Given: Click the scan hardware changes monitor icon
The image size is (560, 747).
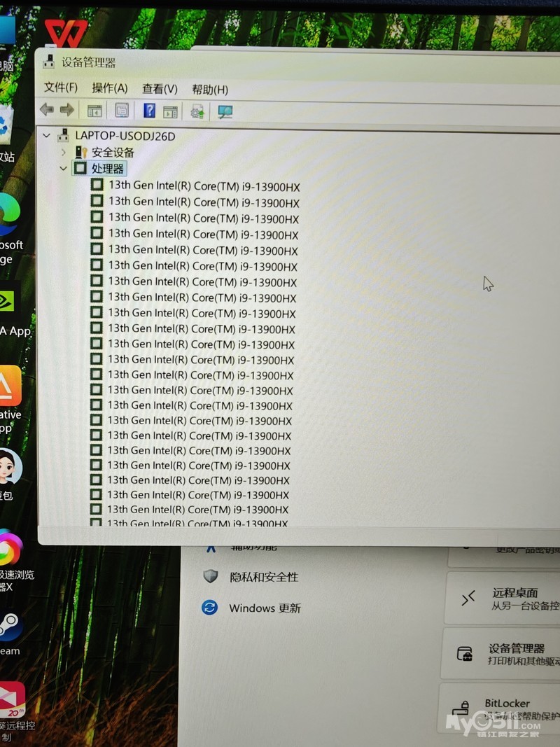Looking at the screenshot, I should [225, 113].
